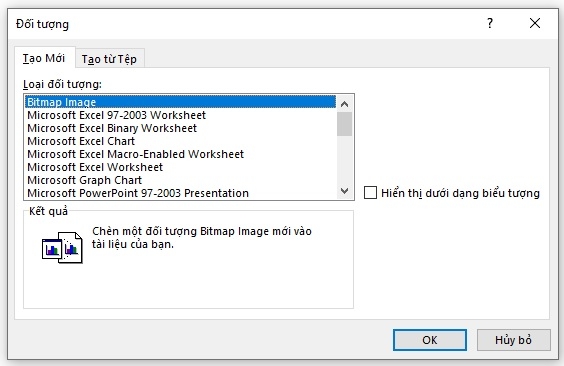Screen dimensions: 564x366
Task: Click the list scroll up arrow
Action: pos(345,104)
